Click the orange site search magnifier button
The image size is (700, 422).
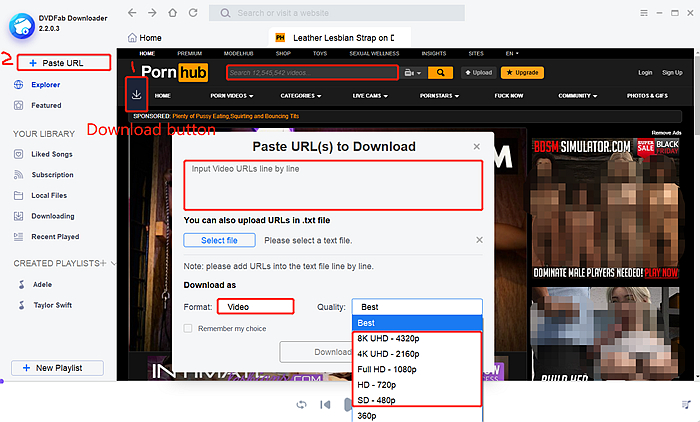(x=440, y=72)
